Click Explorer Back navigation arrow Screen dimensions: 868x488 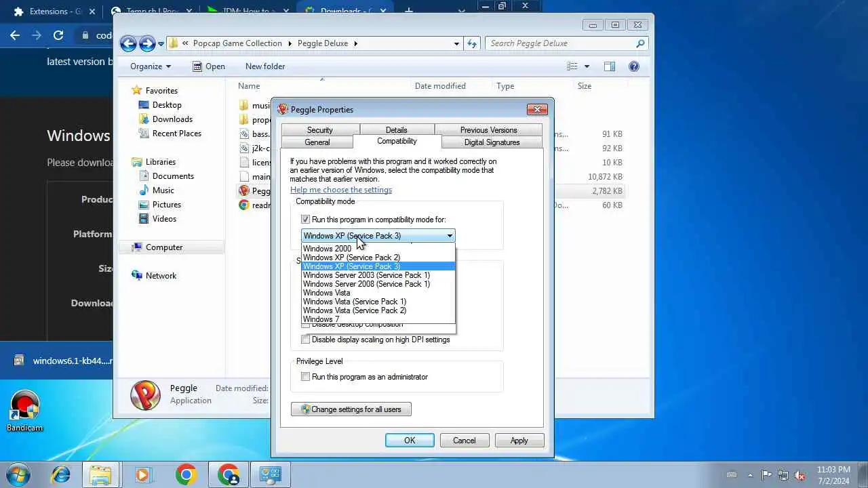(x=128, y=43)
